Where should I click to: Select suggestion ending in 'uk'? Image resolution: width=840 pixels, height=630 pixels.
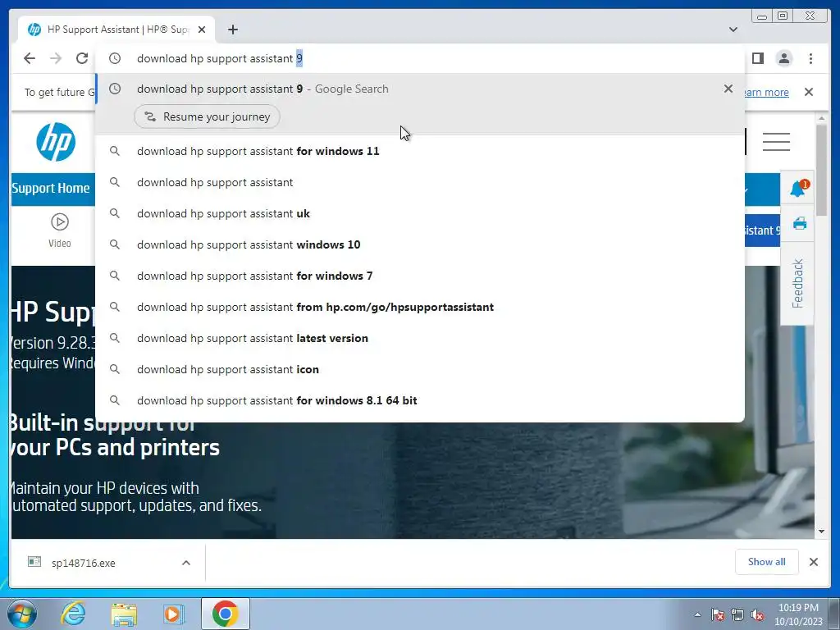tap(419, 213)
